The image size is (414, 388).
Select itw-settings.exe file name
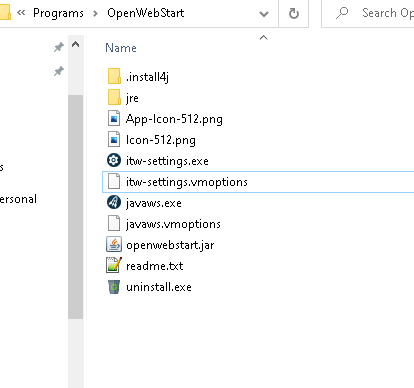coord(167,161)
